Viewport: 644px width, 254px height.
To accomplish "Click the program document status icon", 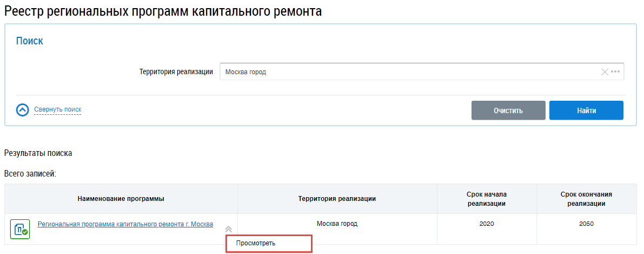I will [x=20, y=229].
